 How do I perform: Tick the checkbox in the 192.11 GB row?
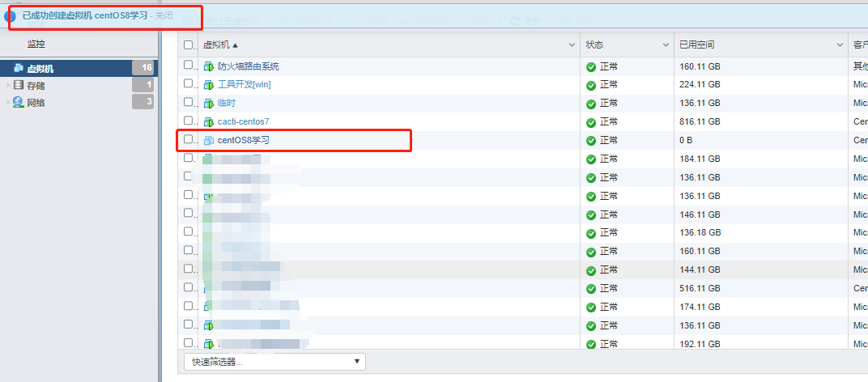(x=188, y=342)
